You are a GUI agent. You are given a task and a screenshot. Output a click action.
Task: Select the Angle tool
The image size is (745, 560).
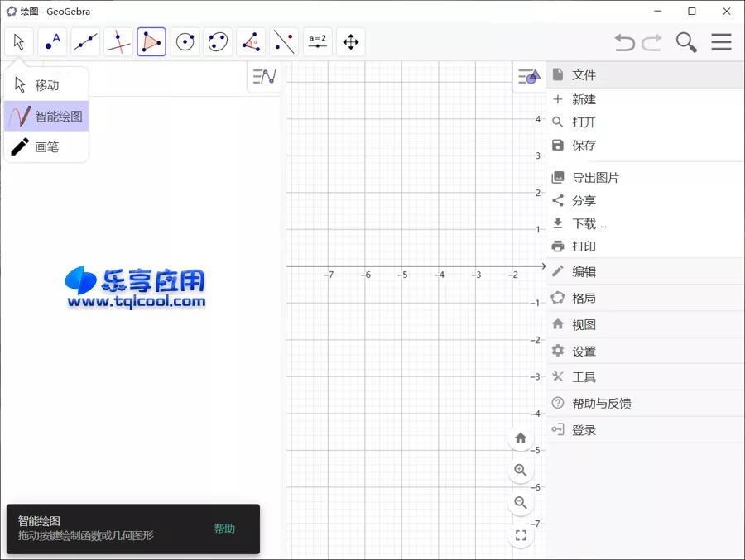click(251, 42)
